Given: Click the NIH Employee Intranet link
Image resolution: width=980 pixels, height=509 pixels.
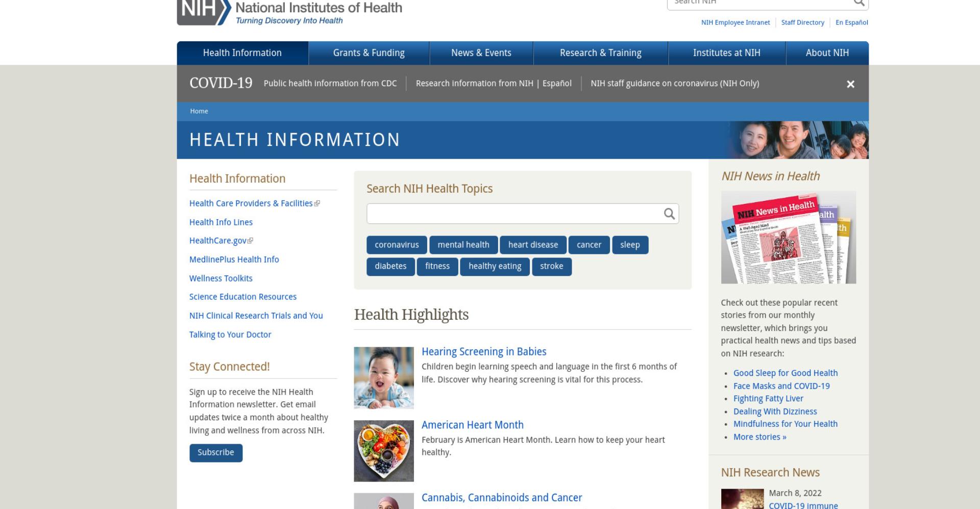Looking at the screenshot, I should tap(736, 22).
